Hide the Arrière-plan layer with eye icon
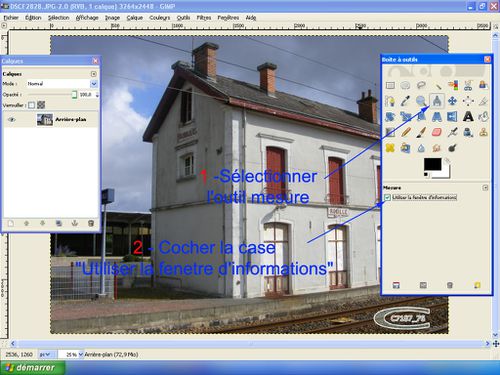The height and width of the screenshot is (375, 500). (11, 119)
